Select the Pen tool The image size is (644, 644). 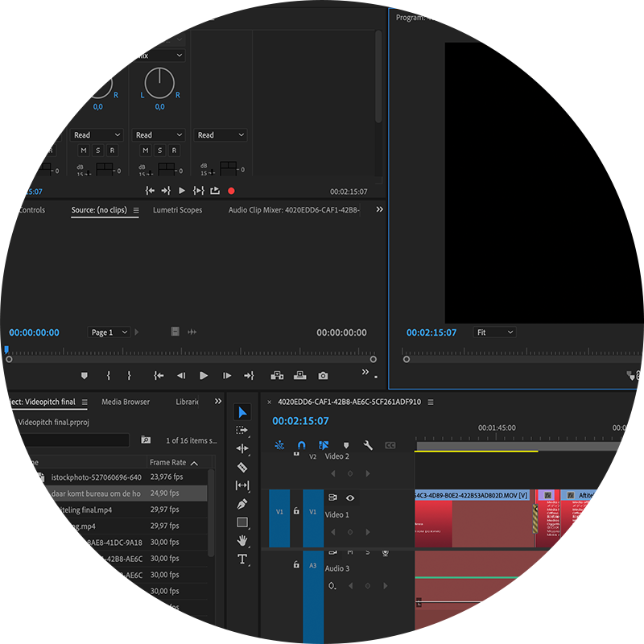click(x=242, y=504)
